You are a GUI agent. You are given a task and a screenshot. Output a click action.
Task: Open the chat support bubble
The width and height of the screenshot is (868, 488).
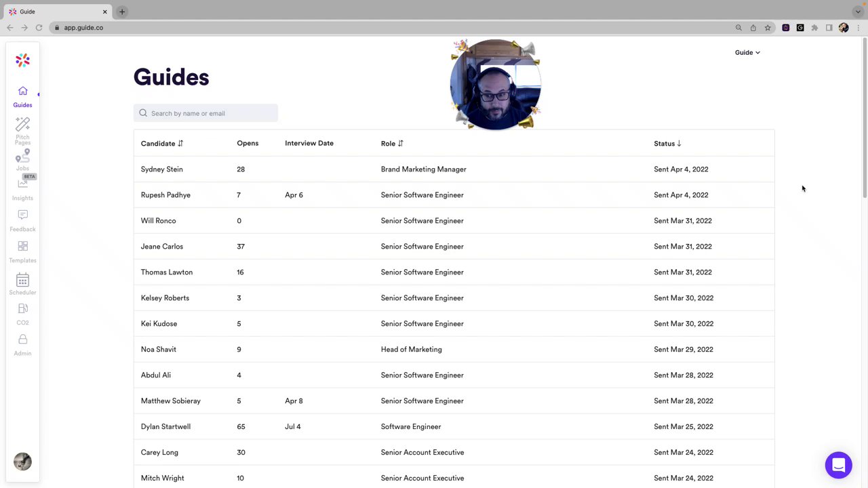point(838,466)
